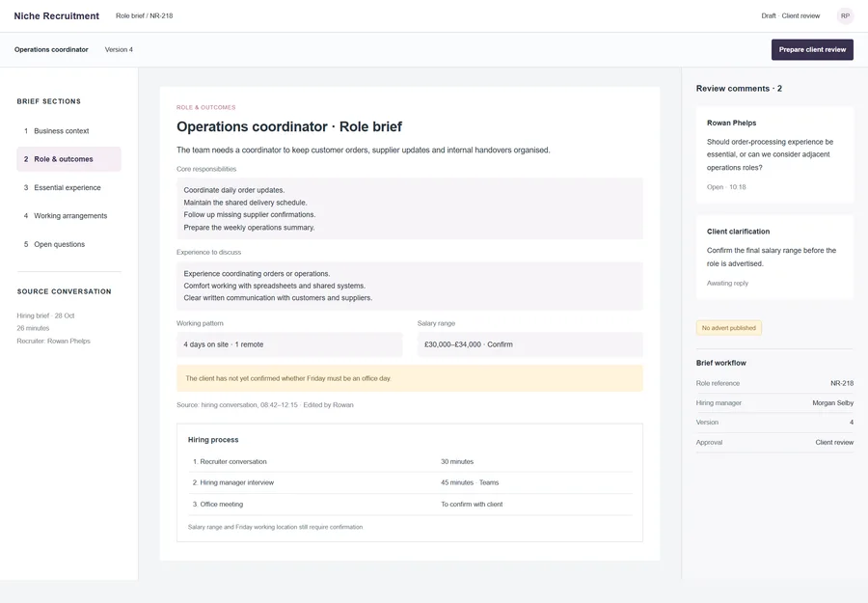The image size is (868, 603).
Task: Click 'To confirm with client' value
Action: coord(472,505)
